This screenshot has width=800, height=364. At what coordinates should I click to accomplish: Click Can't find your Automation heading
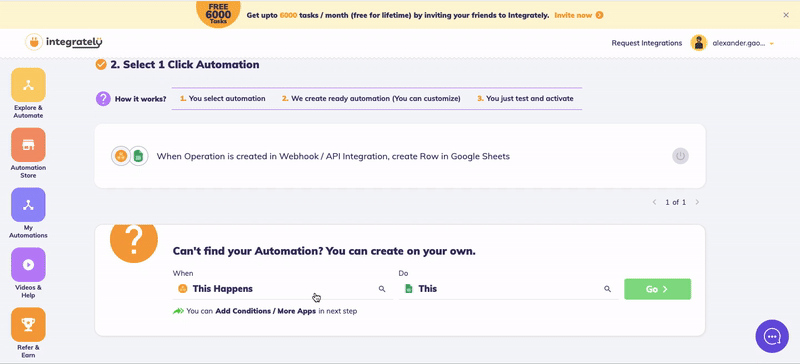(x=324, y=251)
